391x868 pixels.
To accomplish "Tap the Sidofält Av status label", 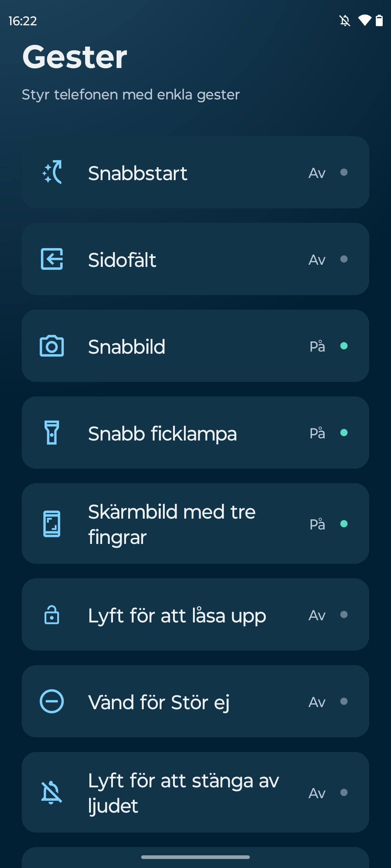I will click(317, 260).
